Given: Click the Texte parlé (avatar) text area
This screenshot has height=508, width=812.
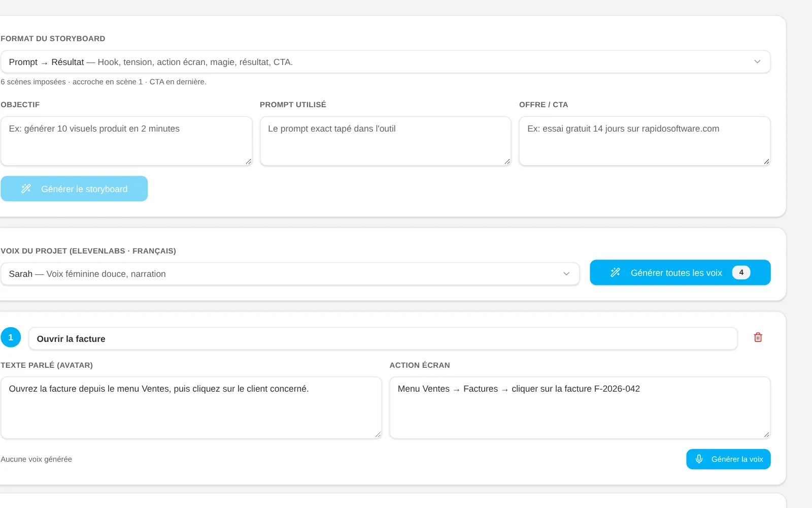Looking at the screenshot, I should (191, 407).
